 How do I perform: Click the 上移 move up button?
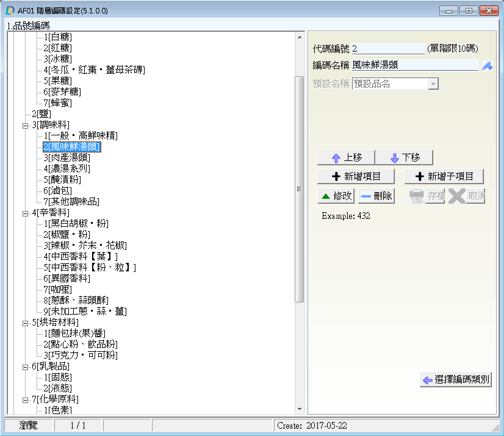click(x=346, y=157)
